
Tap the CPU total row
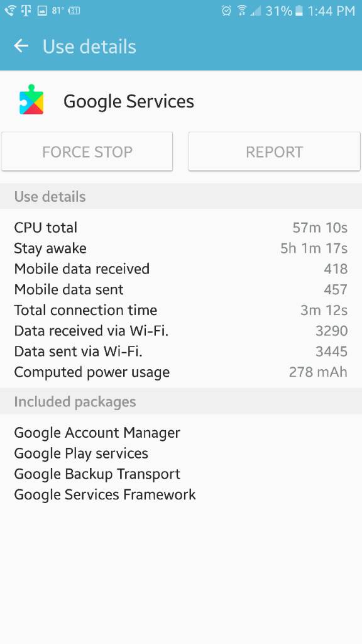pyautogui.click(x=180, y=228)
